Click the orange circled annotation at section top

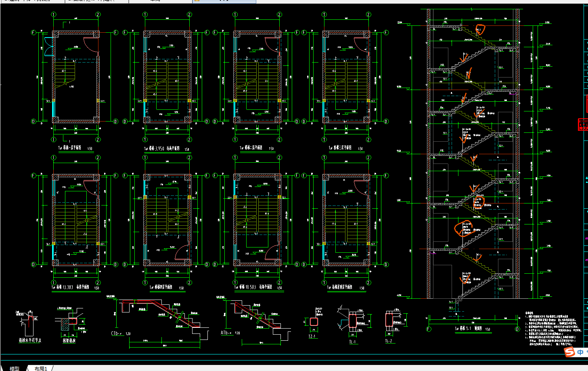pyautogui.click(x=480, y=29)
